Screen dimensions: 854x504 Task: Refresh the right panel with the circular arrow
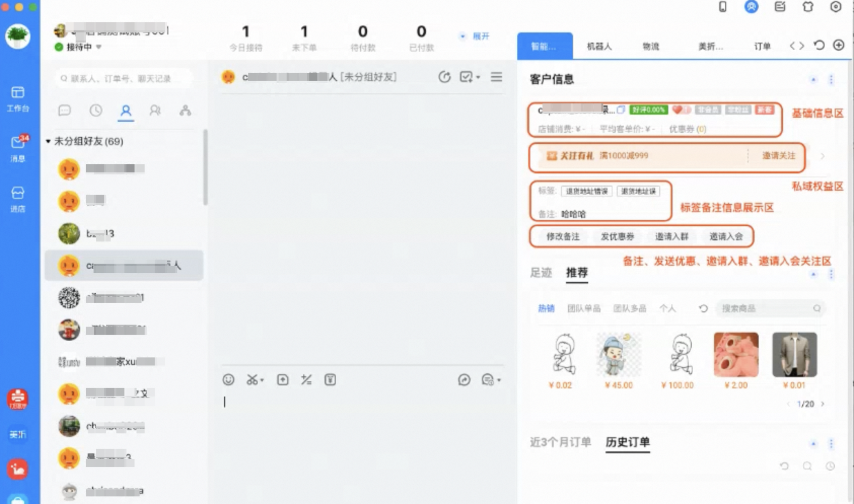tap(819, 45)
